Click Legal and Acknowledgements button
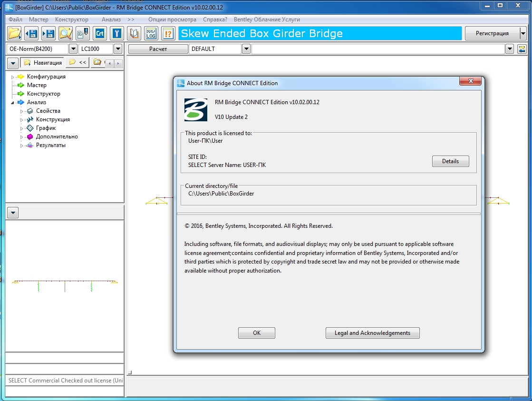 pyautogui.click(x=372, y=333)
